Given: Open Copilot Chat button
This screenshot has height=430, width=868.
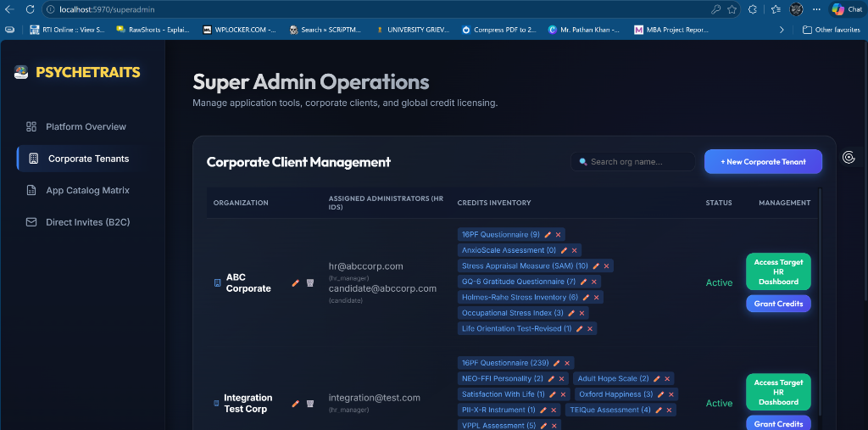Looking at the screenshot, I should (847, 9).
